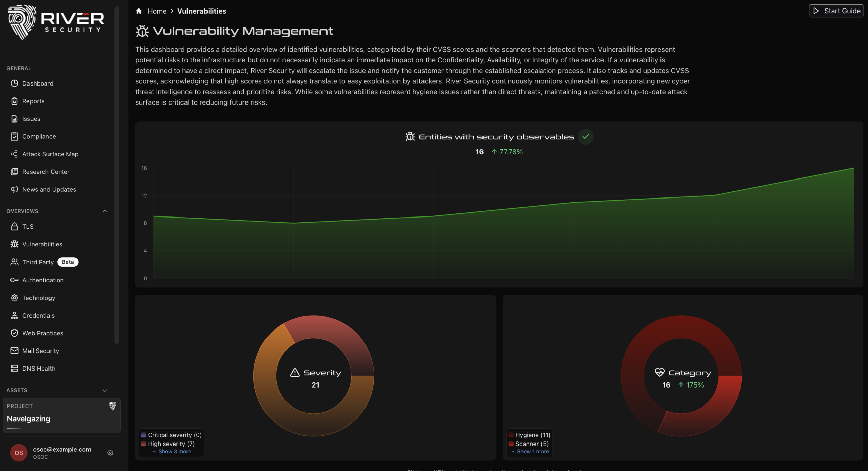Open settings gear next to osoc@example.com
868x471 pixels.
click(110, 453)
